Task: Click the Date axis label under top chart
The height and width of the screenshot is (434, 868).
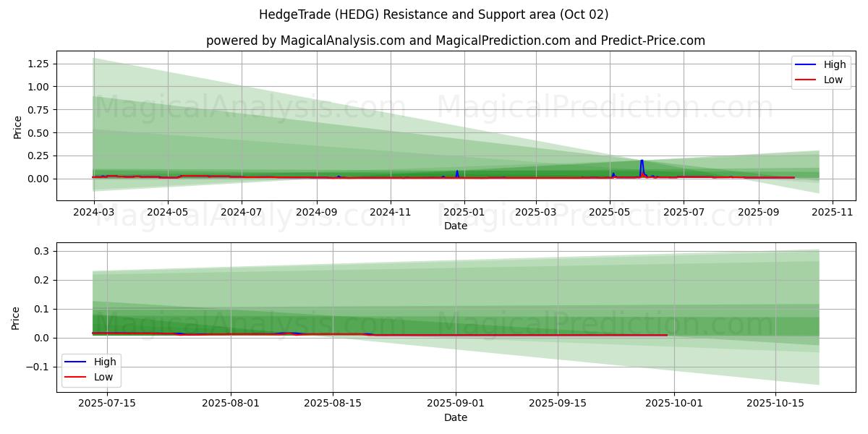Action: pyautogui.click(x=456, y=226)
